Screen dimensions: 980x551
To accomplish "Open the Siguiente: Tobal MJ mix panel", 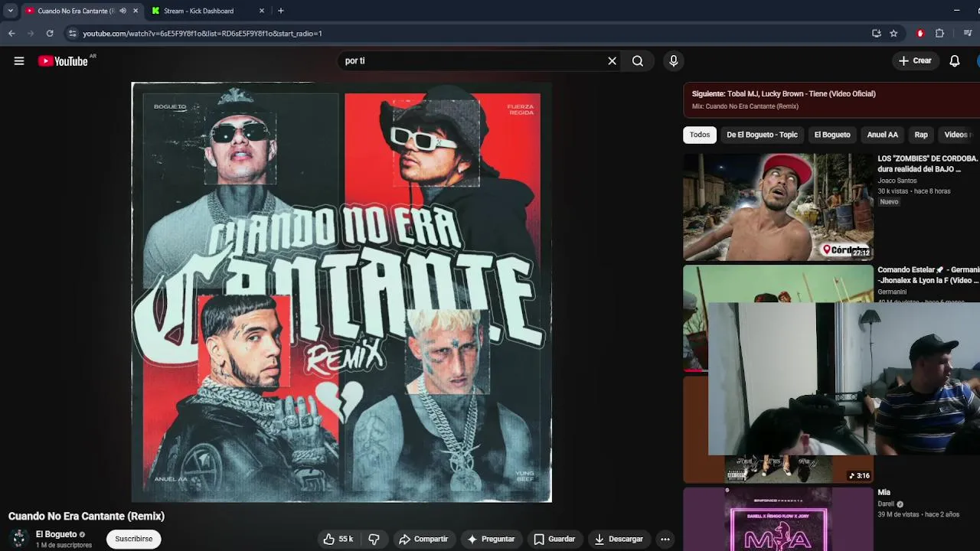I will [x=831, y=99].
